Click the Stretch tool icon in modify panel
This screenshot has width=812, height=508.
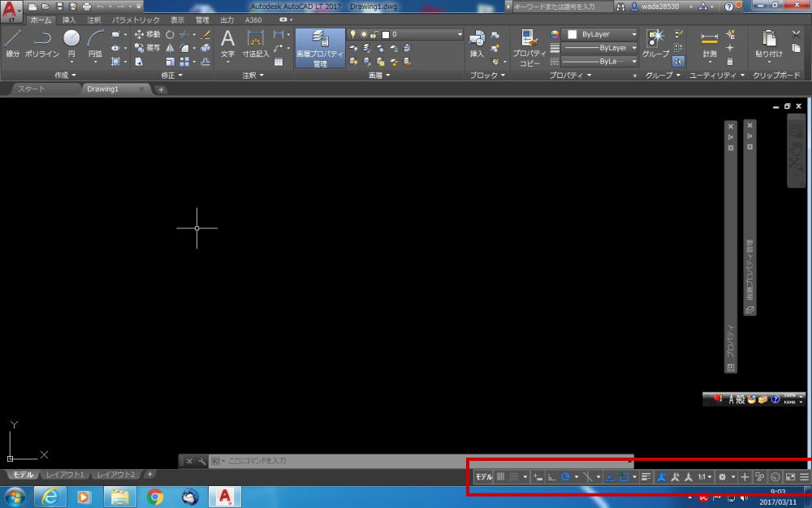pos(140,62)
